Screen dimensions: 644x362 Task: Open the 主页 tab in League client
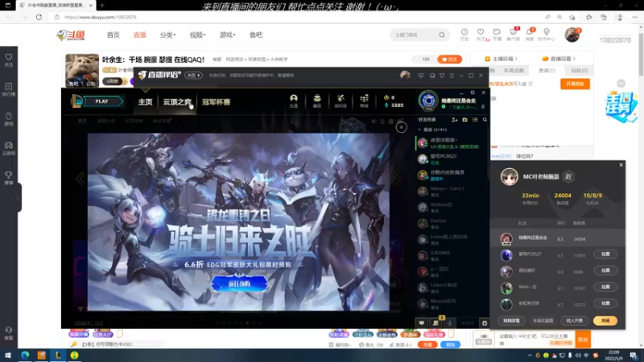click(x=145, y=102)
